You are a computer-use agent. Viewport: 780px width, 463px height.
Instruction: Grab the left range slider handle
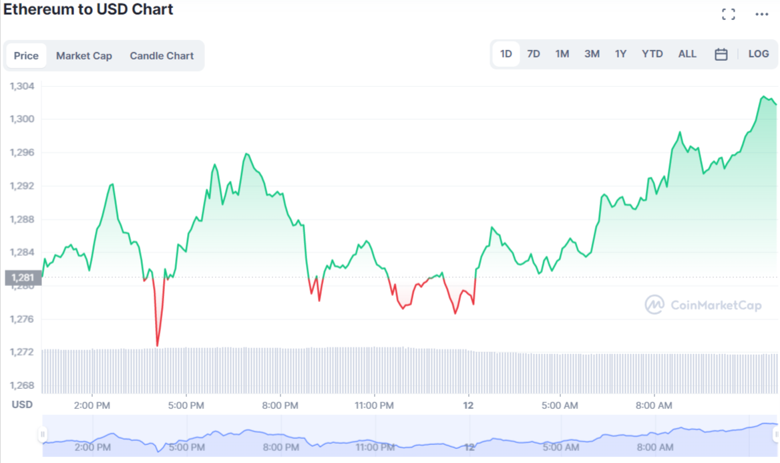click(42, 434)
